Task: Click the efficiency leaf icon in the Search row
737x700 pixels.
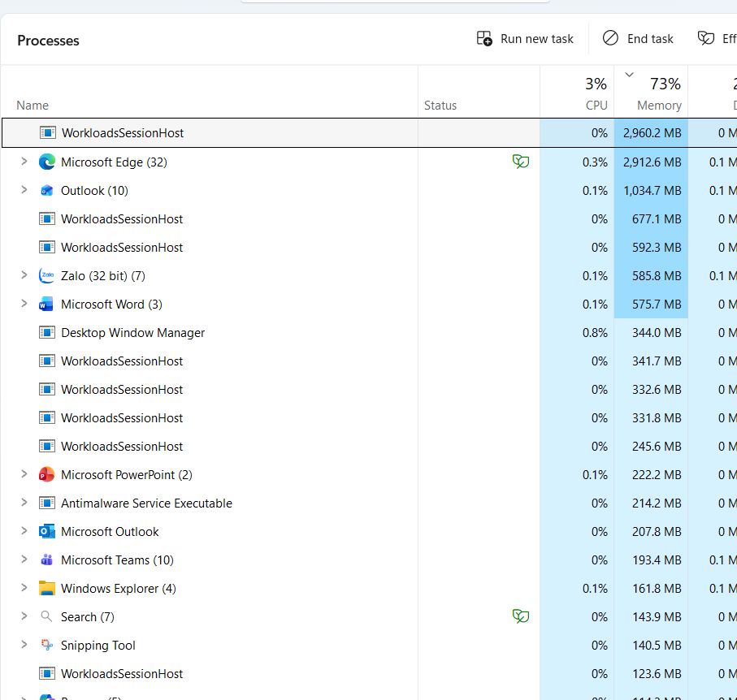Action: tap(521, 616)
